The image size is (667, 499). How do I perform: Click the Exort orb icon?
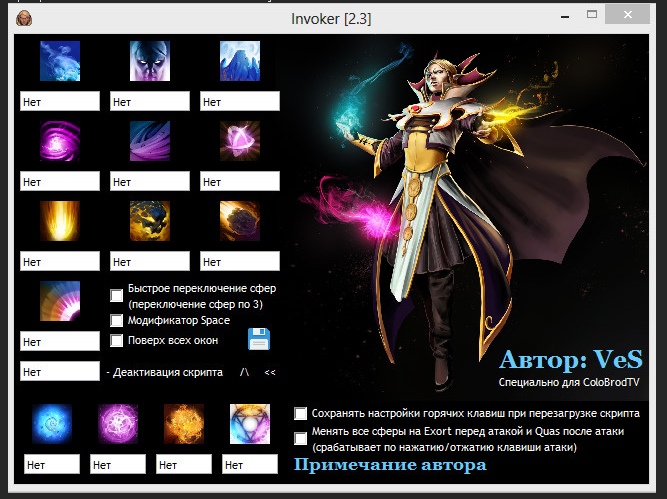coord(184,424)
